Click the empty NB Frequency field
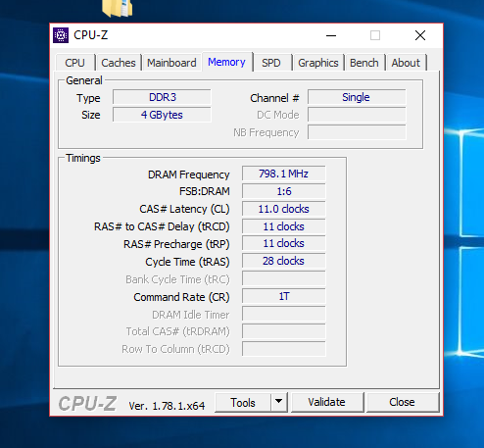The height and width of the screenshot is (448, 484). tap(357, 132)
